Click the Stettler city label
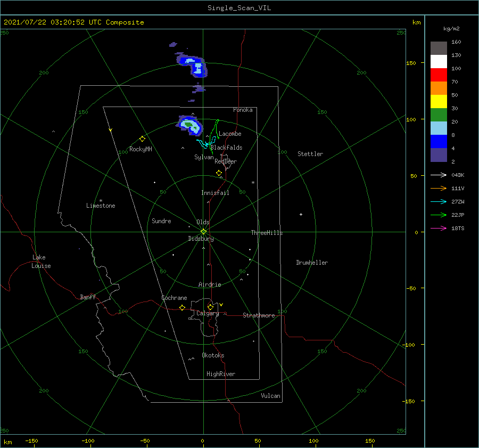 pyautogui.click(x=310, y=154)
